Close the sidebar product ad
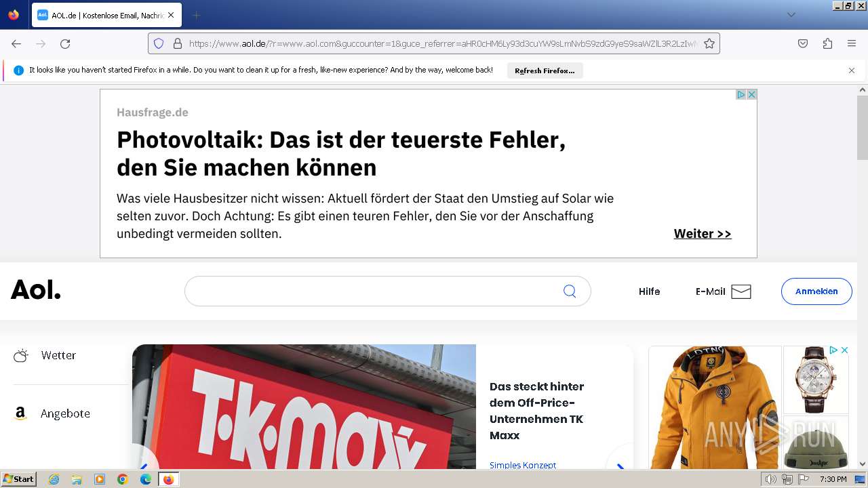 pyautogui.click(x=844, y=350)
